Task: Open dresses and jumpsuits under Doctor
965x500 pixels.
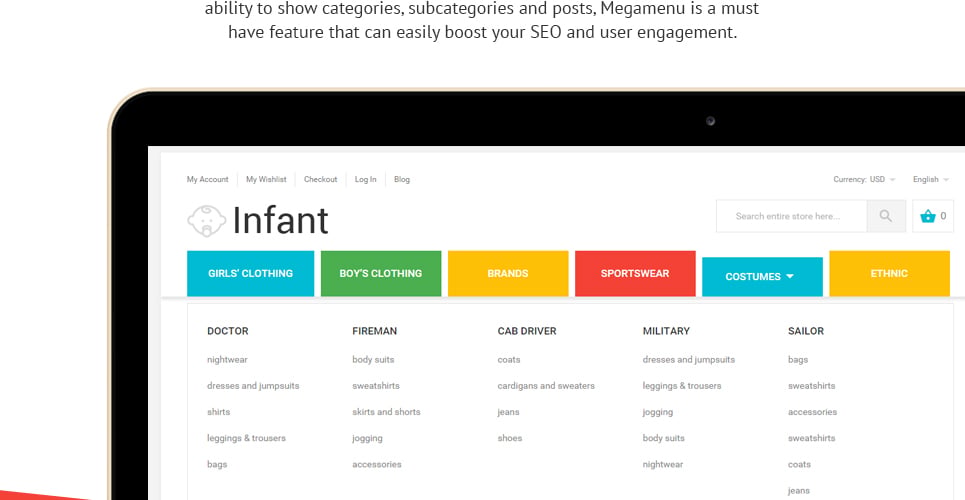Action: 253,386
